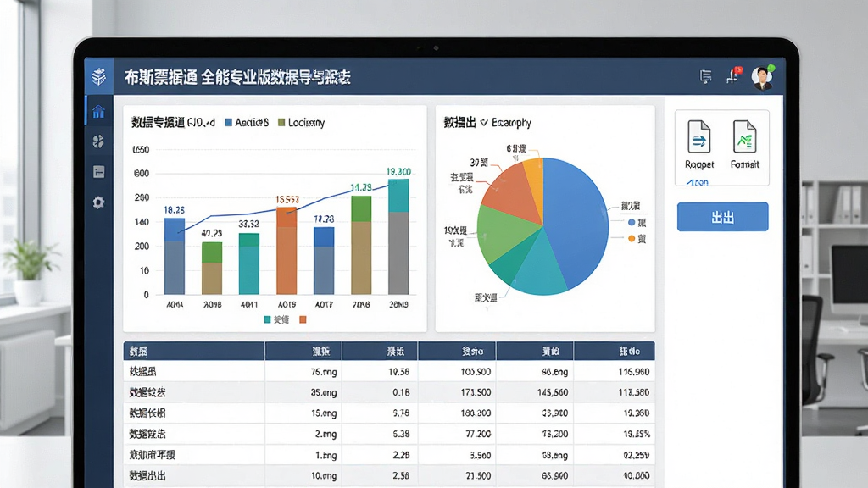Click the app logo in the header
This screenshot has width=868, height=488.
99,76
